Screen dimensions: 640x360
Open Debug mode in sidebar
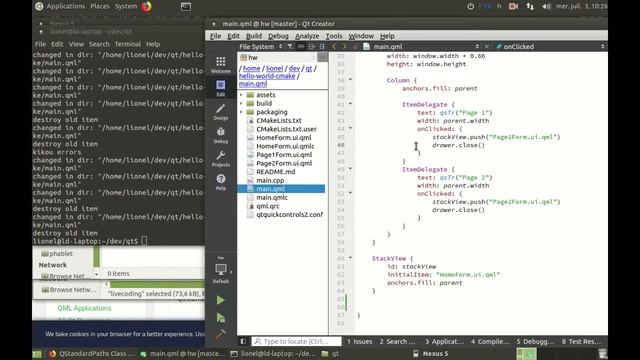(x=221, y=135)
